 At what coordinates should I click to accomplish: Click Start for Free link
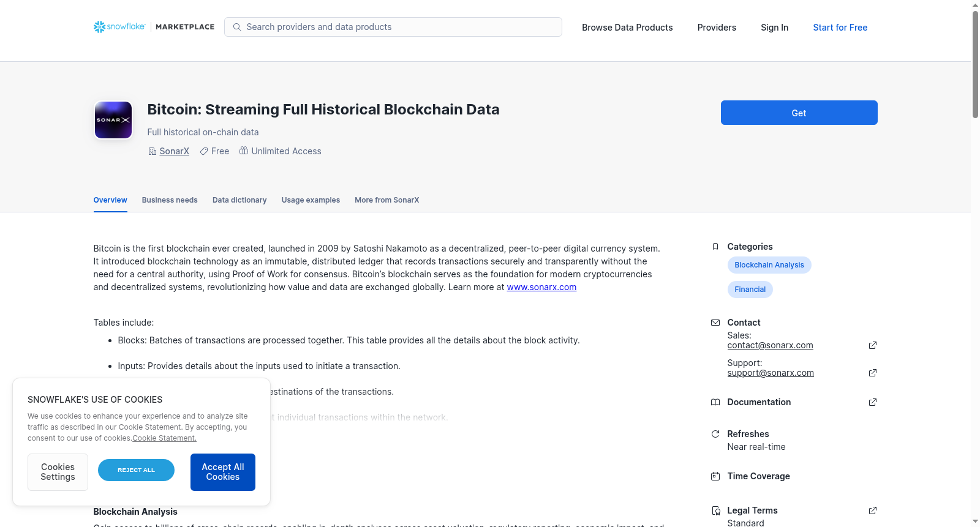coord(840,28)
